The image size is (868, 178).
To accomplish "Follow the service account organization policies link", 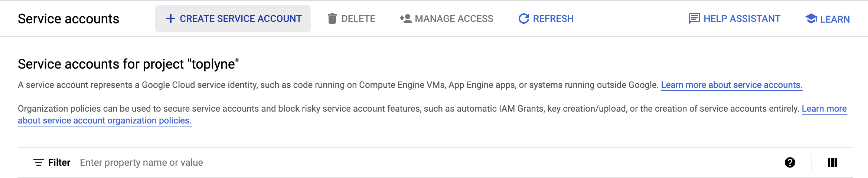I will point(105,121).
